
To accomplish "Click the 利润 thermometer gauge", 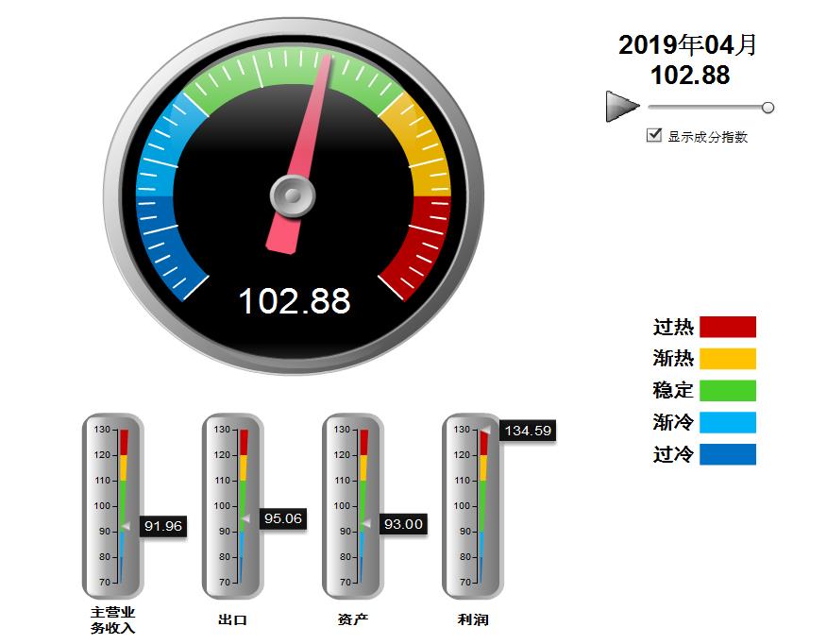I will click(x=473, y=506).
